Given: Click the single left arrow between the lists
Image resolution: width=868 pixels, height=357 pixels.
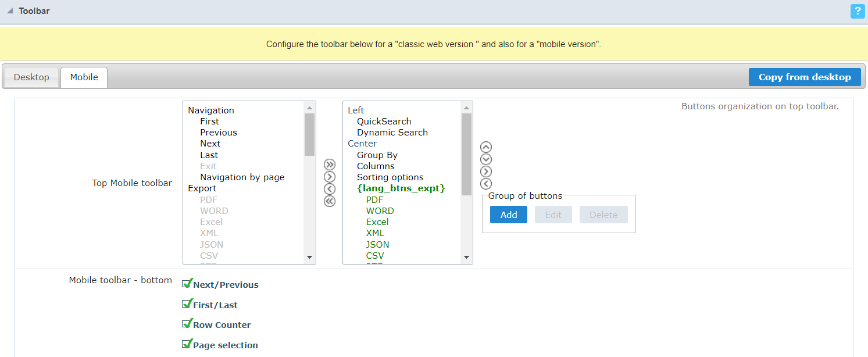Looking at the screenshot, I should coord(330,189).
